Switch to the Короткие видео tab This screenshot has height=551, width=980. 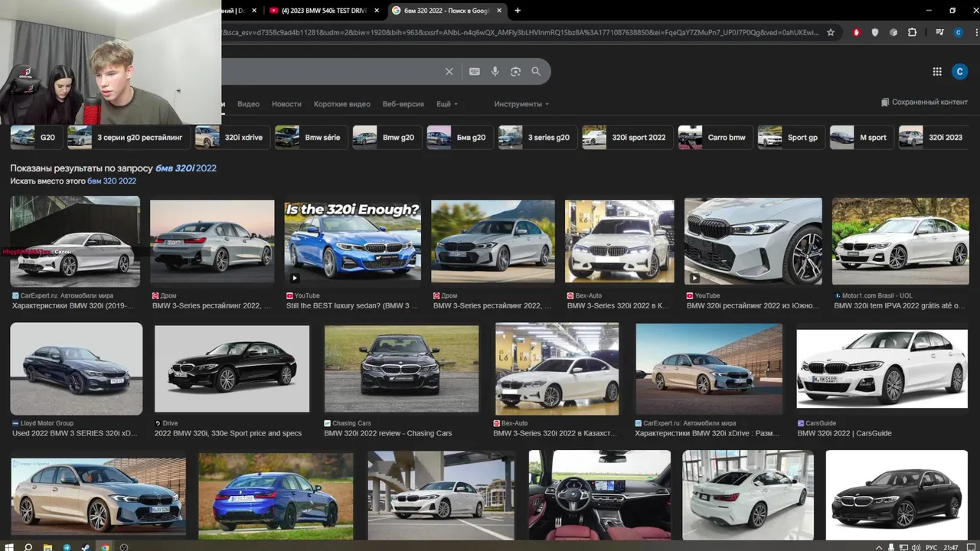(341, 104)
